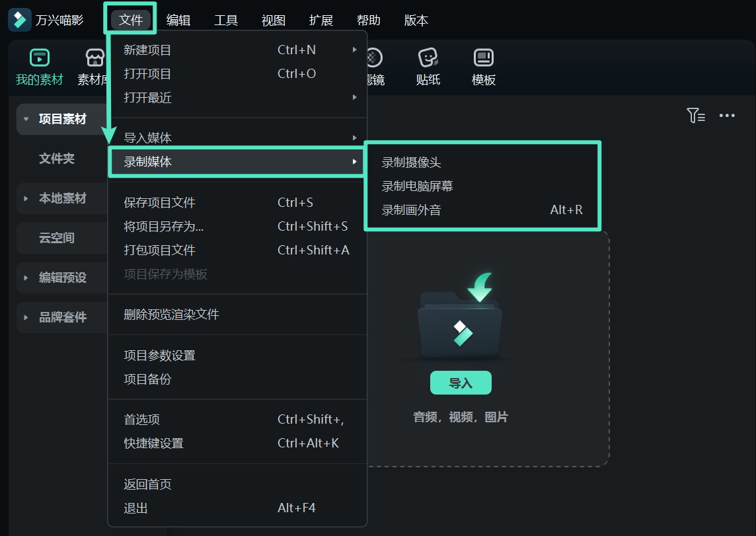Open the 模板 (Templates) panel icon
The width and height of the screenshot is (756, 536).
click(482, 58)
